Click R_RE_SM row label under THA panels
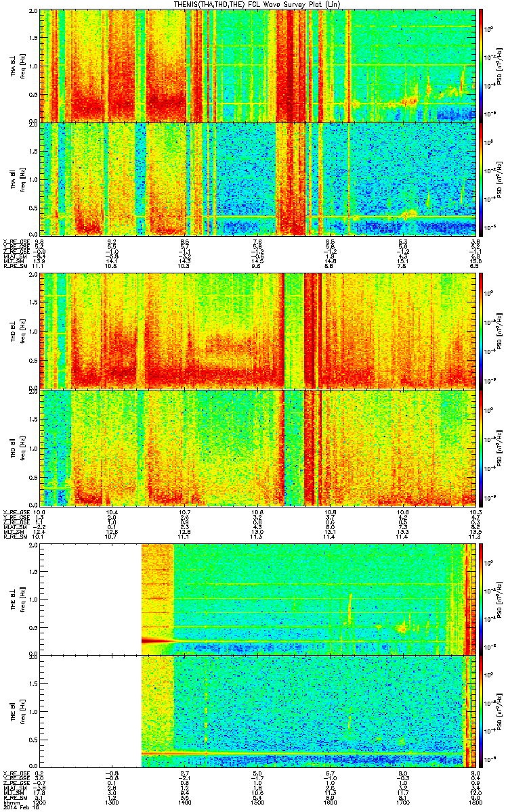The width and height of the screenshot is (508, 812). [14, 266]
